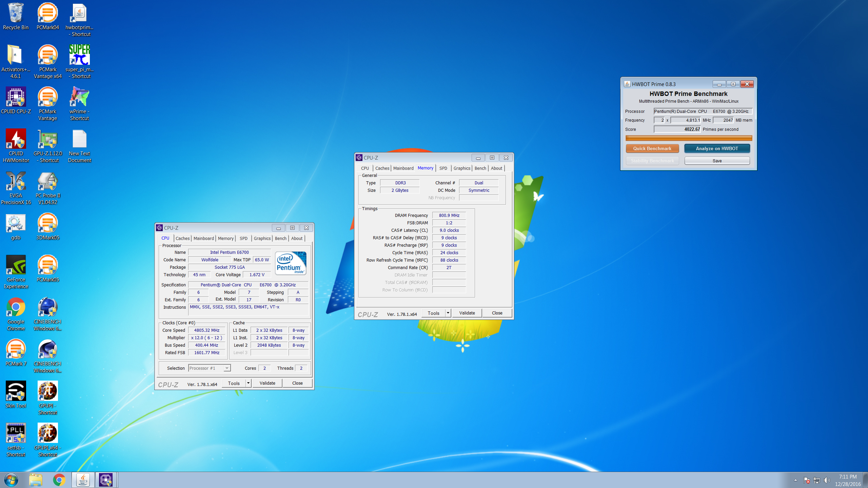
Task: Open 3DMark05 desktop icon
Action: coord(47,226)
